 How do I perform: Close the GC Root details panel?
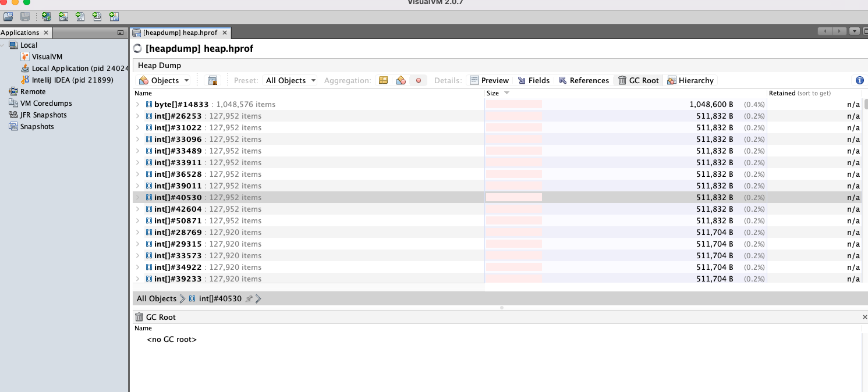point(865,317)
